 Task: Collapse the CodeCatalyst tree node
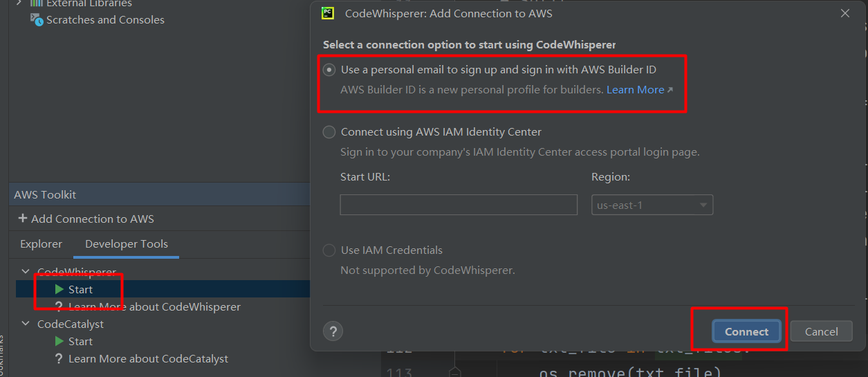[x=26, y=324]
